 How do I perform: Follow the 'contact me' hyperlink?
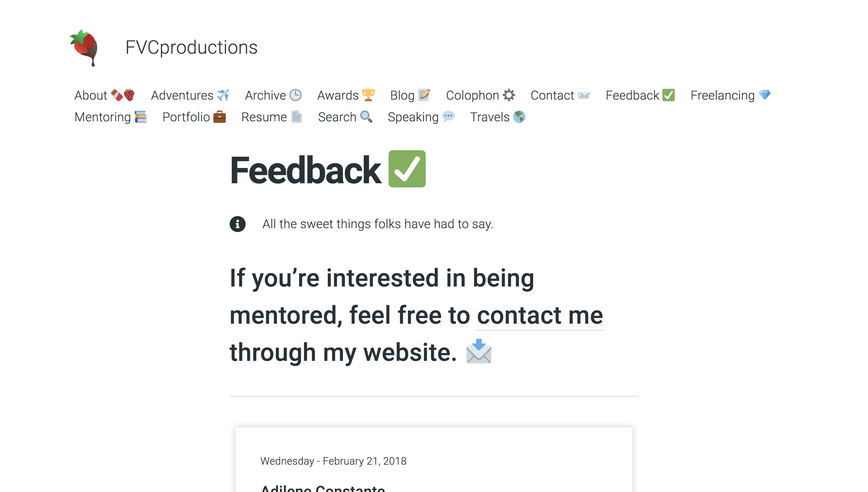540,315
